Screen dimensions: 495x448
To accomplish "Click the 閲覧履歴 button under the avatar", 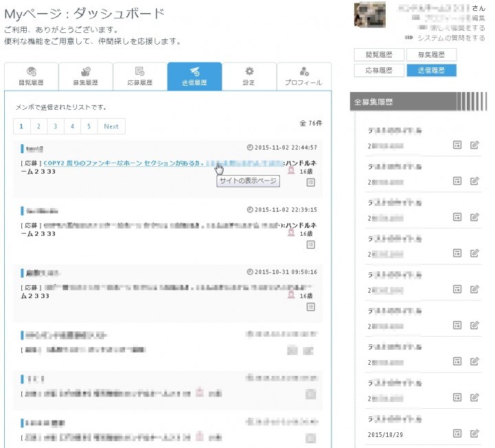I will 379,54.
